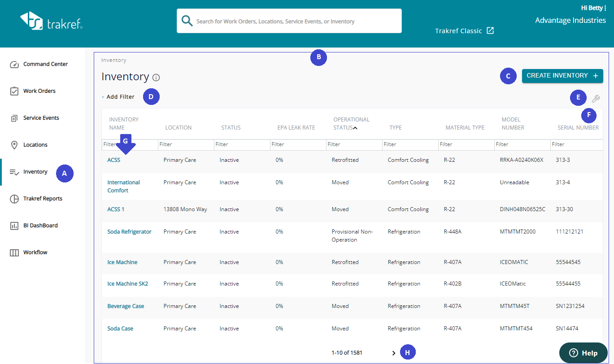The height and width of the screenshot is (364, 614).
Task: Toggle the Operational Status sort arrow
Action: [355, 128]
